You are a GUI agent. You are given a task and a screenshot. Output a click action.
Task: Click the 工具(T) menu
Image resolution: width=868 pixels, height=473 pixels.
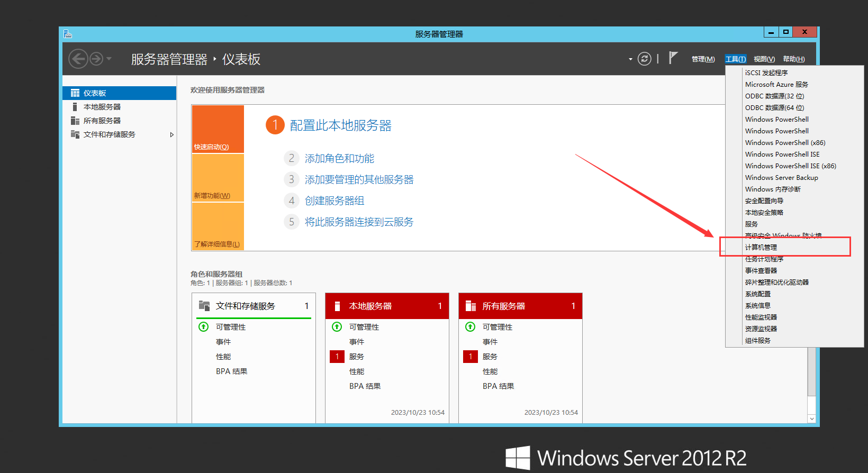pyautogui.click(x=736, y=59)
